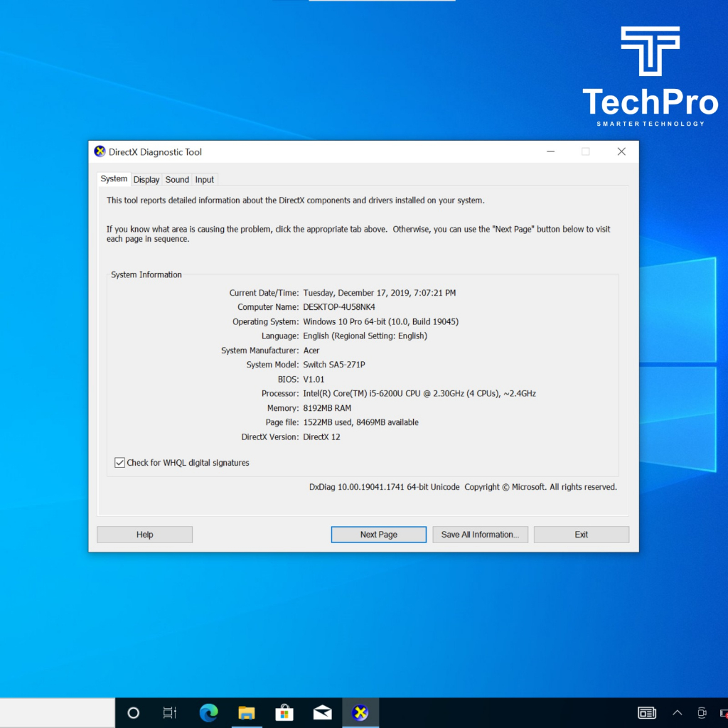This screenshot has height=728, width=728.
Task: Open Microsoft Edge from the taskbar
Action: point(208,713)
